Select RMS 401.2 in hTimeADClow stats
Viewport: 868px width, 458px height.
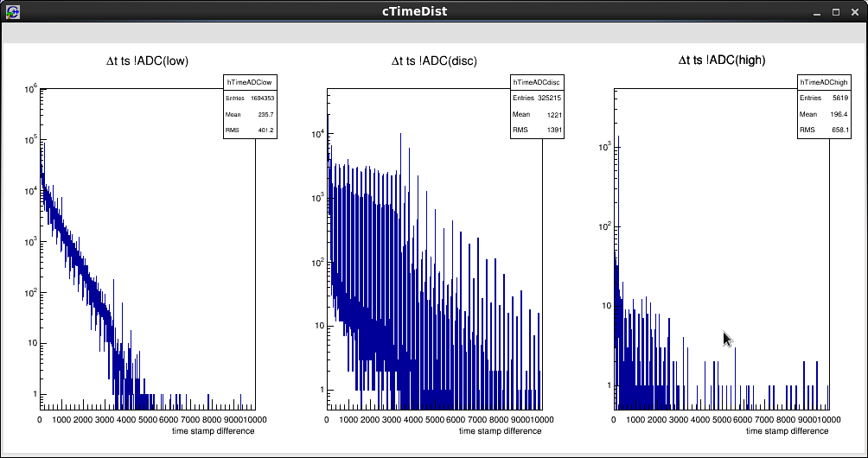pyautogui.click(x=250, y=130)
